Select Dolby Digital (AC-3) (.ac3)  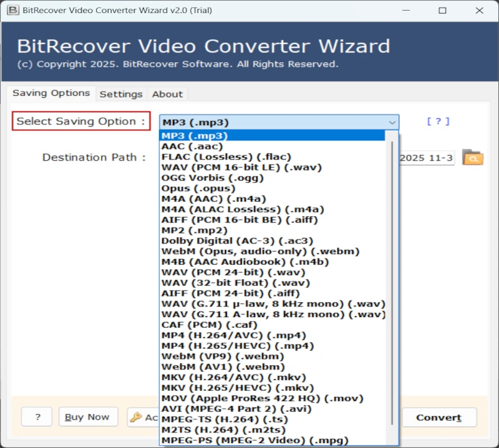(272, 241)
